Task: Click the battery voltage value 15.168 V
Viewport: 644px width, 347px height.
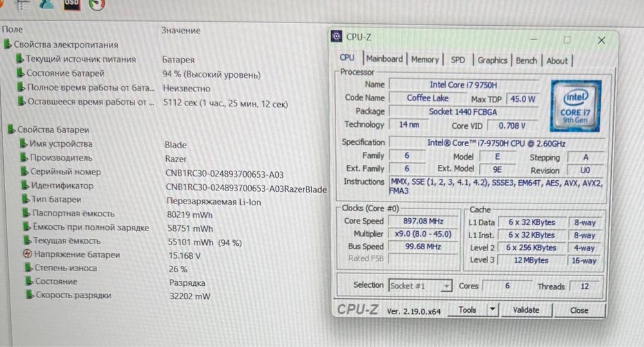Action: click(184, 256)
